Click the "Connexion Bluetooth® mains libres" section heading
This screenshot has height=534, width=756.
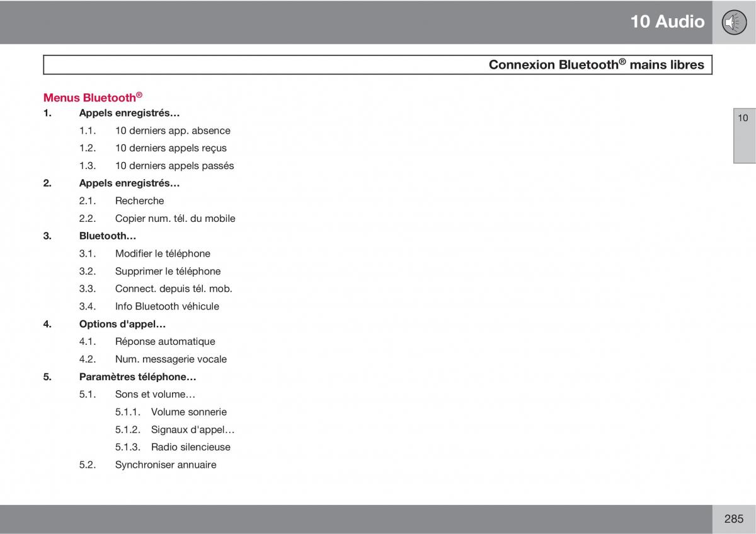pos(597,64)
